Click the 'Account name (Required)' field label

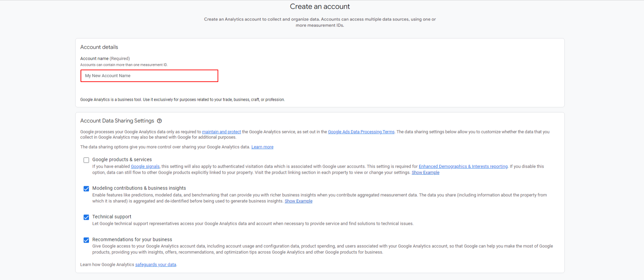[105, 58]
